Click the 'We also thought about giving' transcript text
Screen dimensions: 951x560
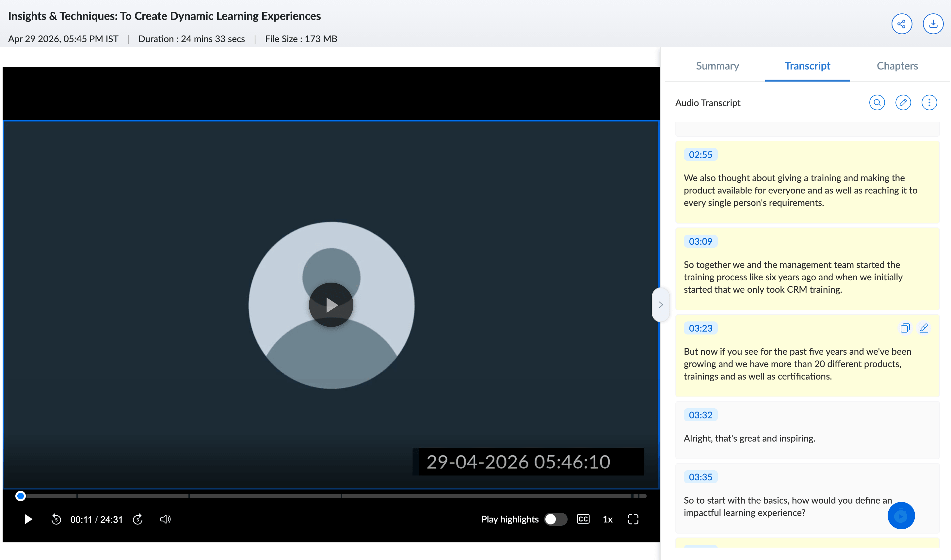pyautogui.click(x=800, y=190)
